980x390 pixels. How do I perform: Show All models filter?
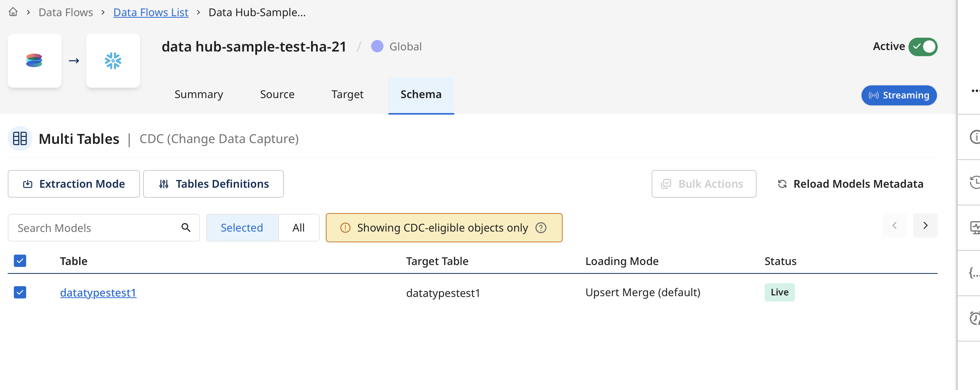(298, 228)
